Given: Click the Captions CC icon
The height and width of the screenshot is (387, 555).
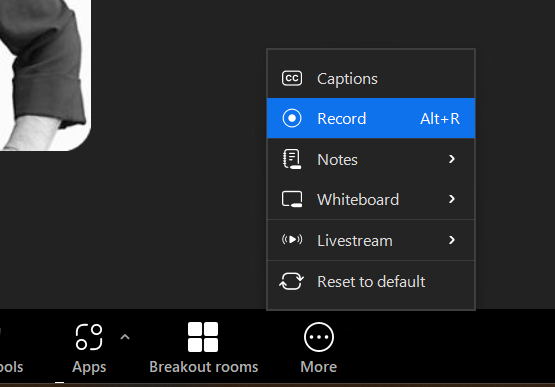Looking at the screenshot, I should click(292, 78).
